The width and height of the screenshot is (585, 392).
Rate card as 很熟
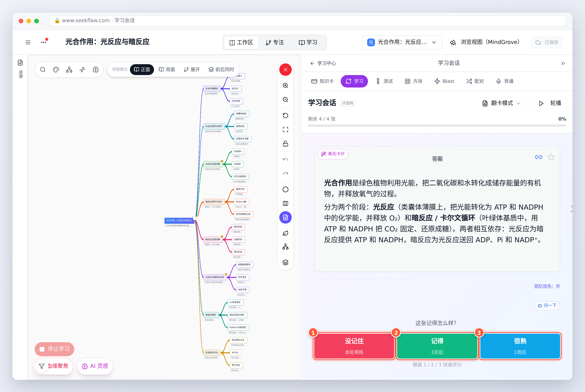pos(520,346)
